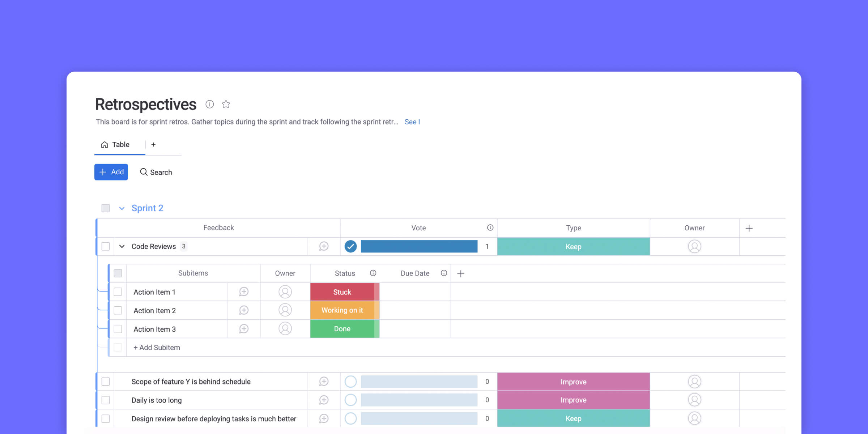Click the Add button to create new item
The width and height of the screenshot is (868, 434).
click(111, 172)
